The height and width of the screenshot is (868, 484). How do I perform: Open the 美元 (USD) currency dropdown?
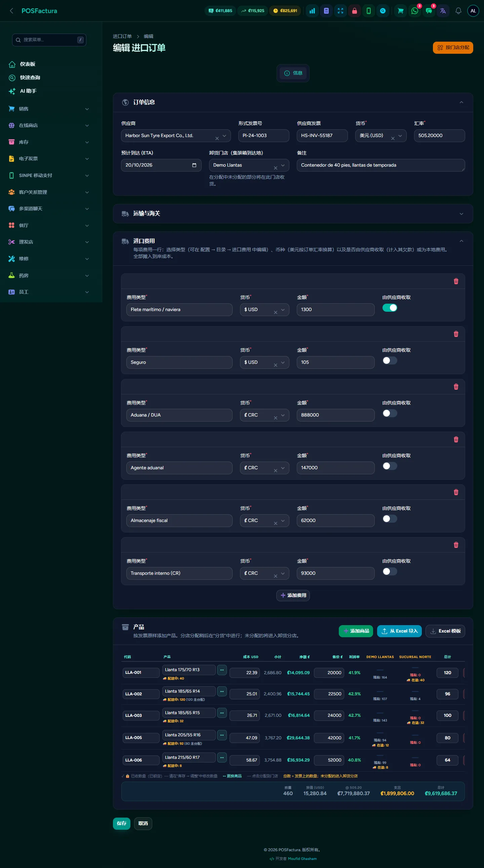381,136
